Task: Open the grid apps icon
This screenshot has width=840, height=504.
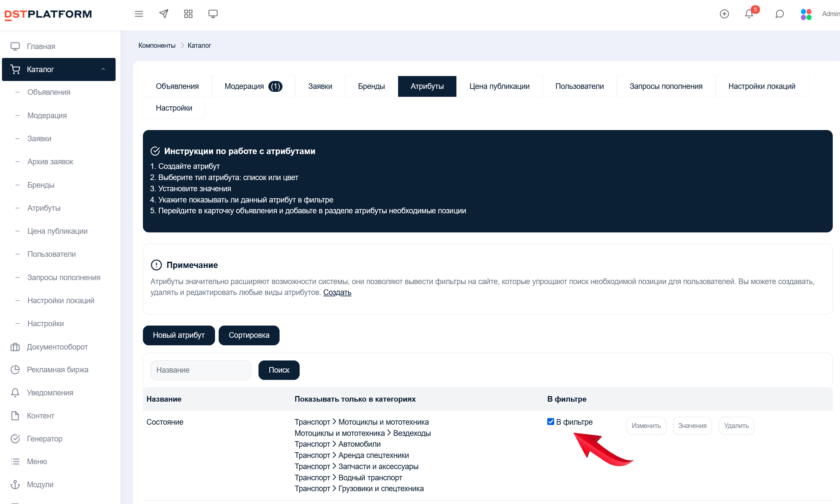Action: [x=188, y=14]
